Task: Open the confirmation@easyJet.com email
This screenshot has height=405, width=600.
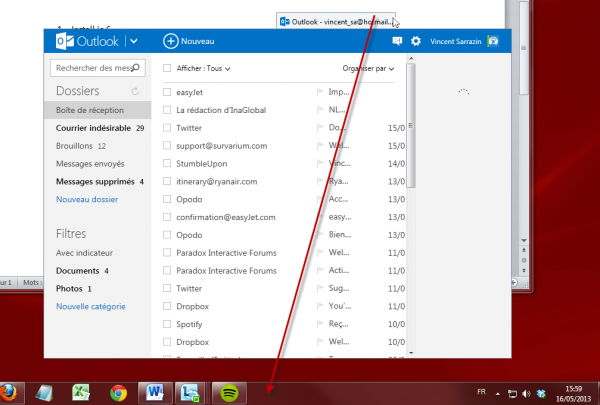Action: point(226,217)
